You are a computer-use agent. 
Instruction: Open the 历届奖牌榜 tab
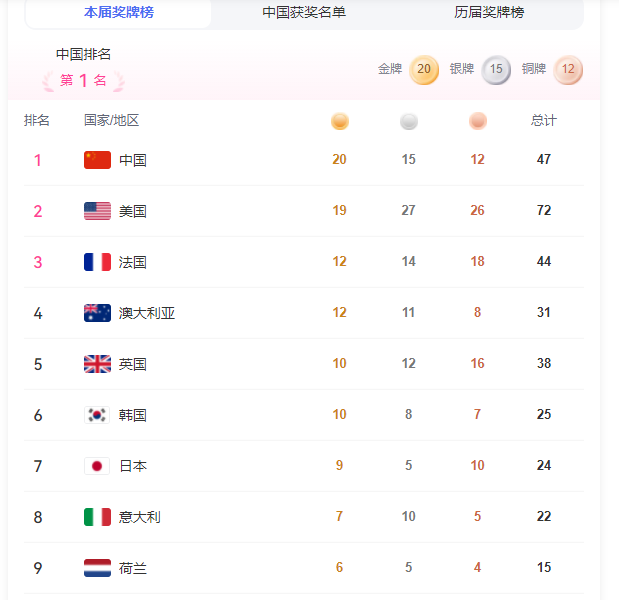tap(489, 12)
